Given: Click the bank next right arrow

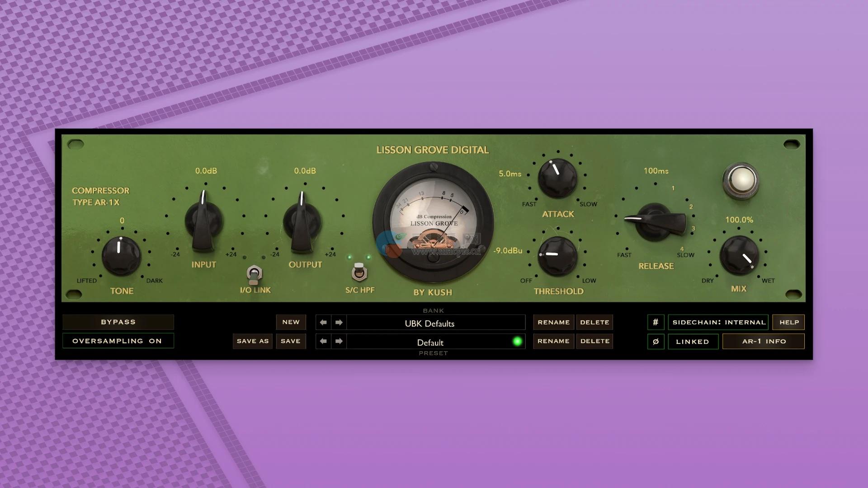Looking at the screenshot, I should tap(339, 323).
